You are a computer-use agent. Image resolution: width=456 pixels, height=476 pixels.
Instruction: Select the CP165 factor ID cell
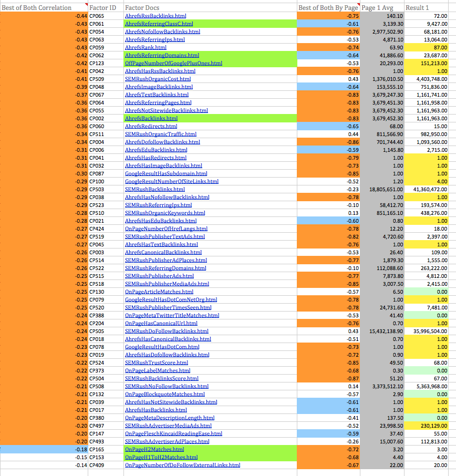[106, 450]
